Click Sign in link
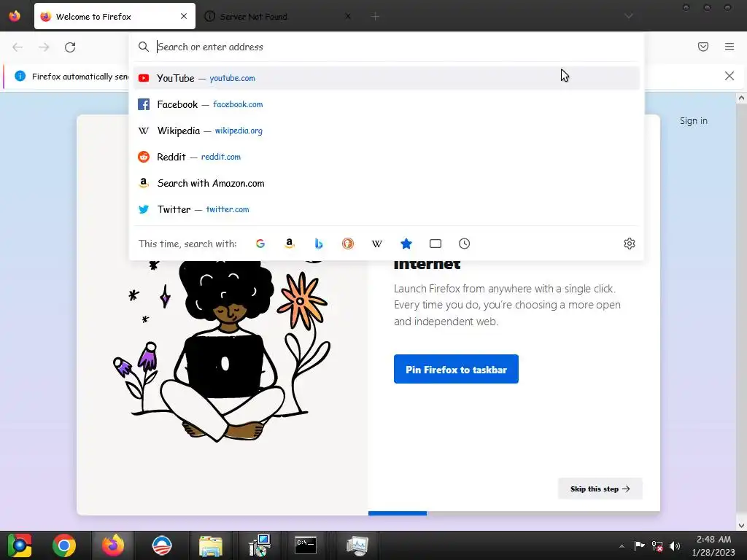 (693, 121)
